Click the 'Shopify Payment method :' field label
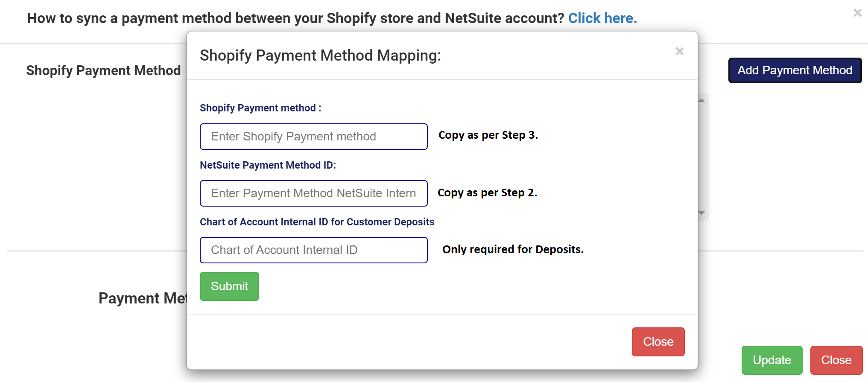 [260, 108]
